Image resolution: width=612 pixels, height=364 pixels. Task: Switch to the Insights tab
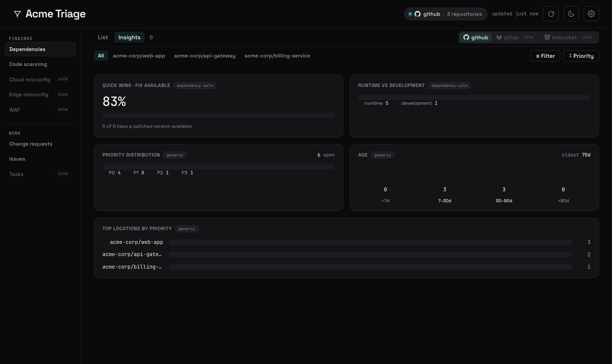[129, 37]
